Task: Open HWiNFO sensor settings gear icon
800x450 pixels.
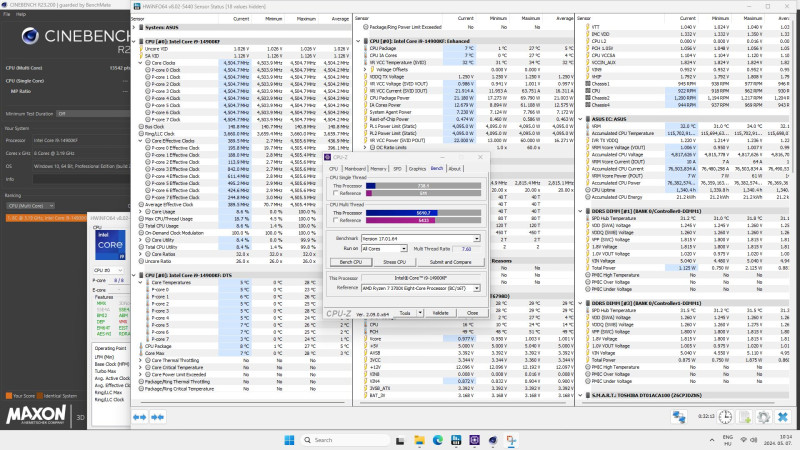Action: 764,417
